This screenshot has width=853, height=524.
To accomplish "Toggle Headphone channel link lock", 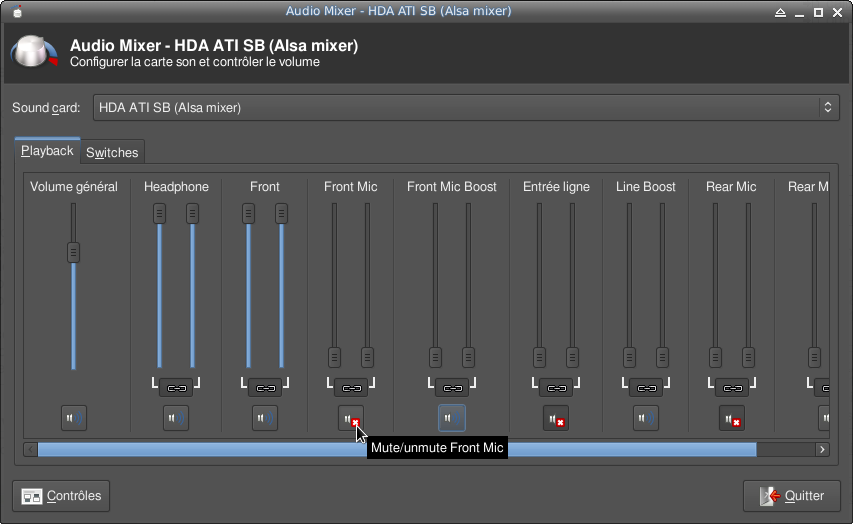I will [176, 387].
